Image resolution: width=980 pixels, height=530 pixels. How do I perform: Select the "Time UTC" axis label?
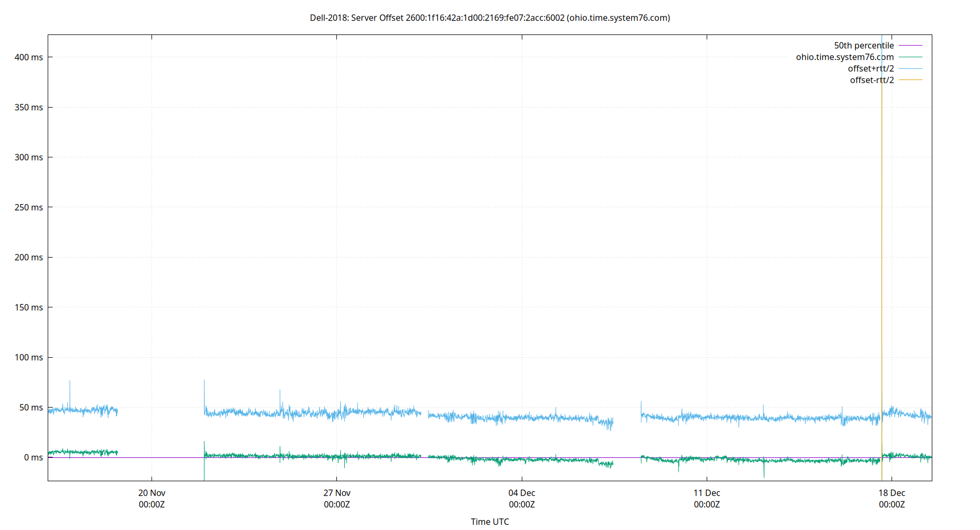point(490,522)
